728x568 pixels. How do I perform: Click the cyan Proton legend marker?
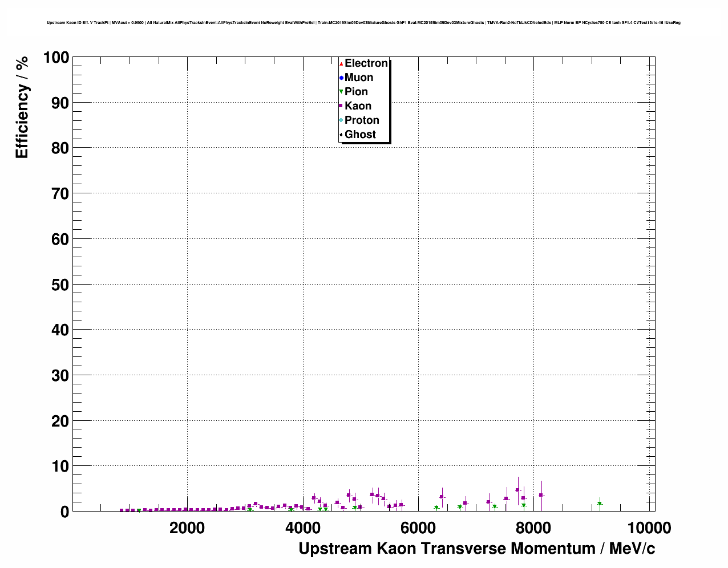tap(341, 120)
